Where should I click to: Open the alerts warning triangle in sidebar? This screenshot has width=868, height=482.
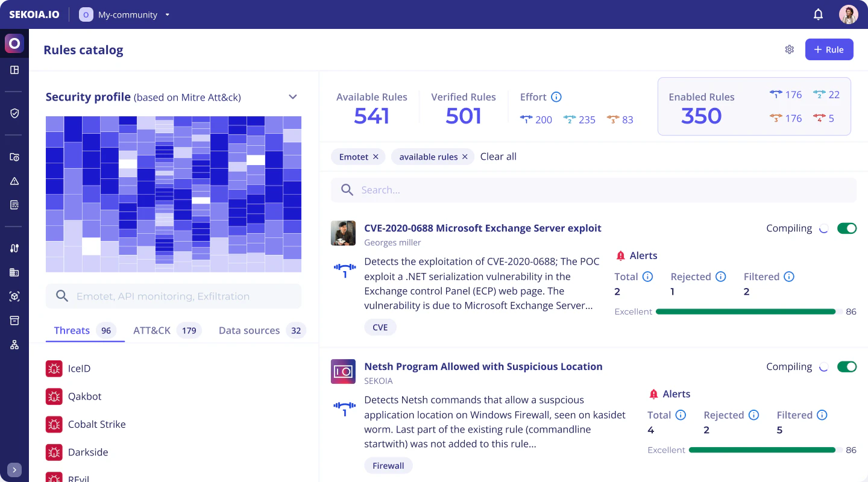click(14, 180)
